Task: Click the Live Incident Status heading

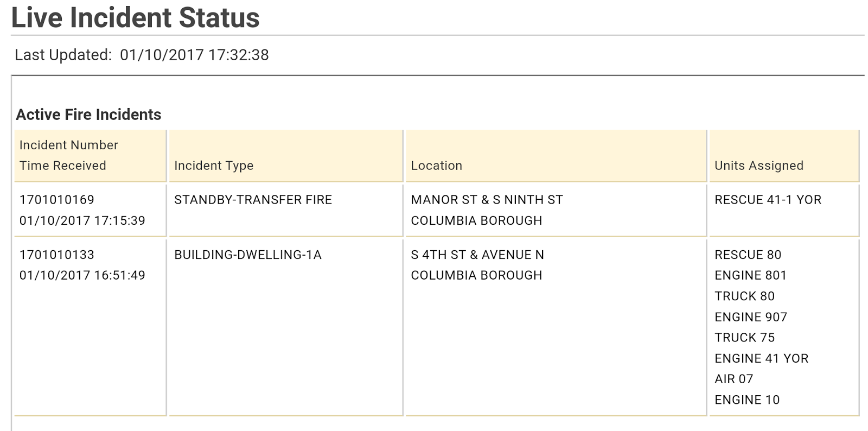Action: point(136,17)
